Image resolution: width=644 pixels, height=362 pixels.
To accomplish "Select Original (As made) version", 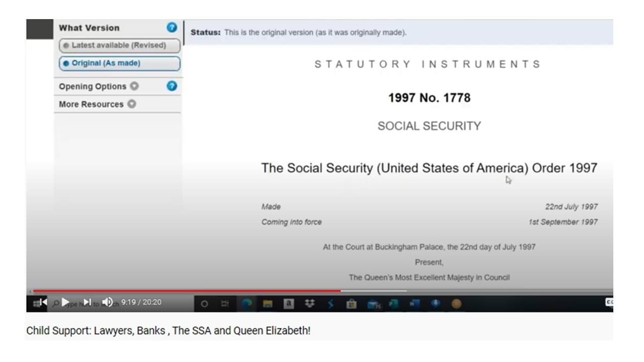I will click(x=119, y=63).
